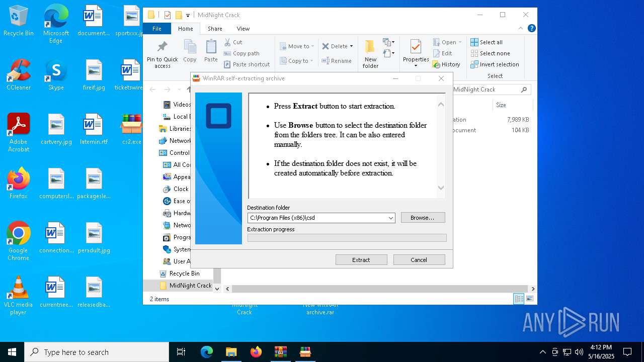
Task: Switch to the Home ribbon tab
Action: 185,29
